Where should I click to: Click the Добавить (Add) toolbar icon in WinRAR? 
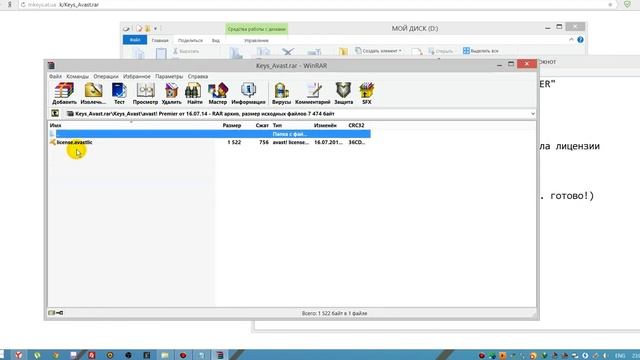pos(64,93)
